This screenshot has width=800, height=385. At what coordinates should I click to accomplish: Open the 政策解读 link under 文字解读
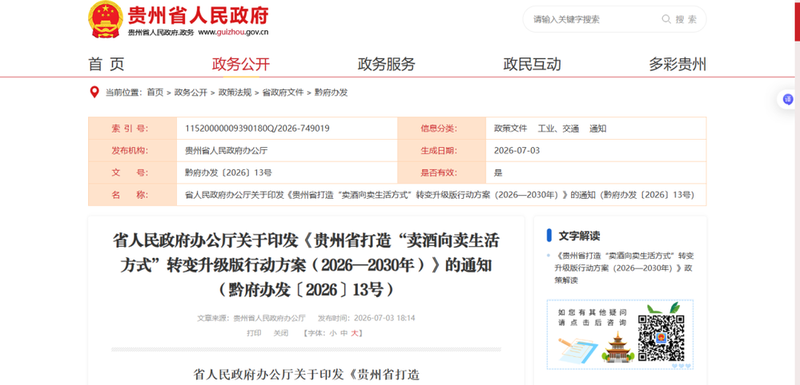(x=624, y=268)
